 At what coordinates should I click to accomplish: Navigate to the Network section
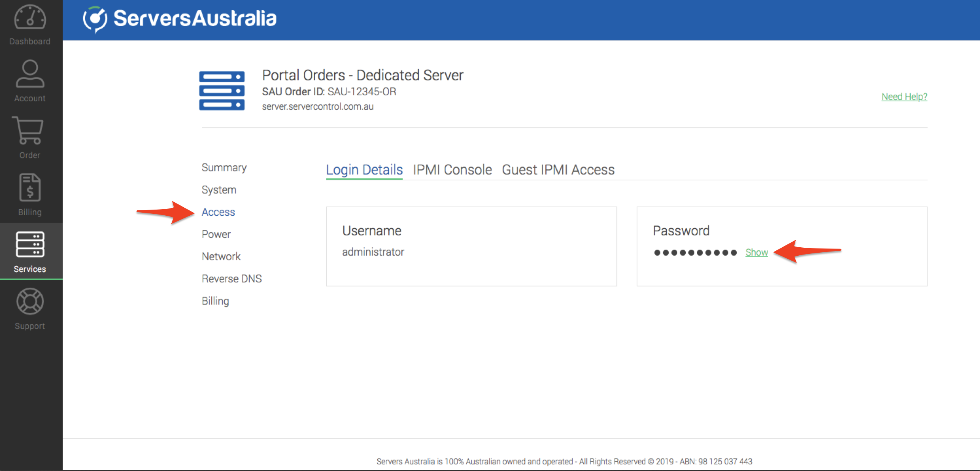[x=221, y=256]
